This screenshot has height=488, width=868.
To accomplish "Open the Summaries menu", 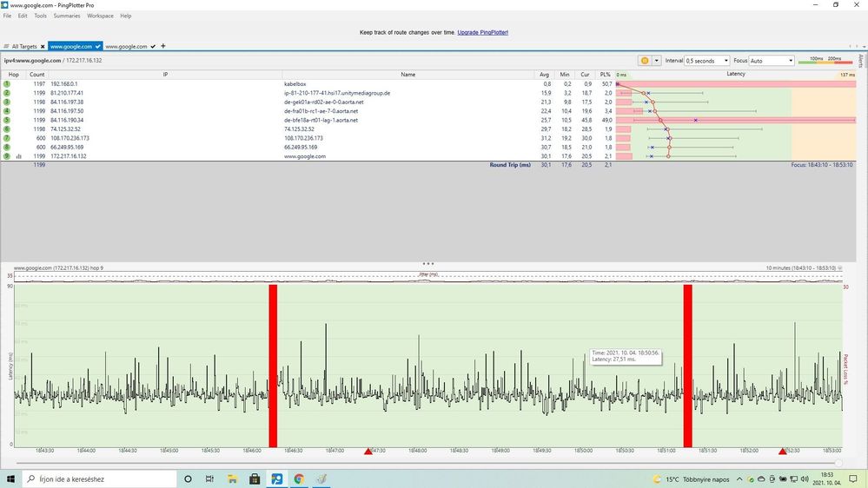I will 67,16.
